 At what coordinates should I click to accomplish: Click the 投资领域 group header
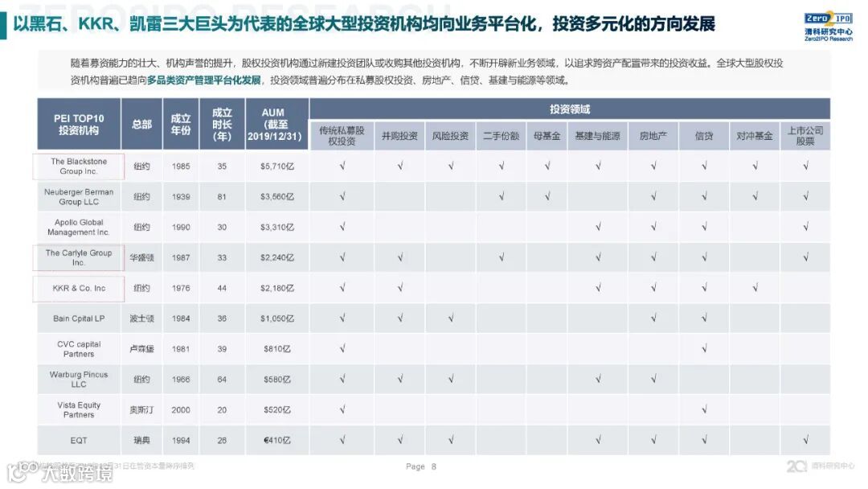pyautogui.click(x=570, y=109)
